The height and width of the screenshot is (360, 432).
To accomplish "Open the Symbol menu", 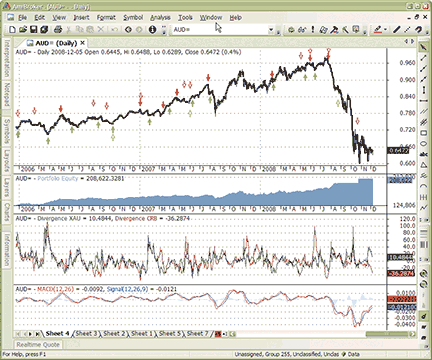I will tap(133, 17).
